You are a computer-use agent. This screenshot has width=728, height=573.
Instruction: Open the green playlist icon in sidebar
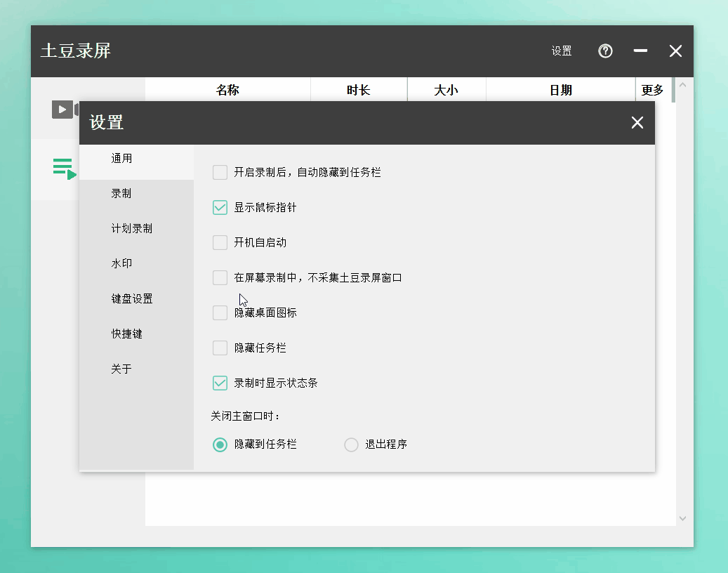(x=65, y=169)
